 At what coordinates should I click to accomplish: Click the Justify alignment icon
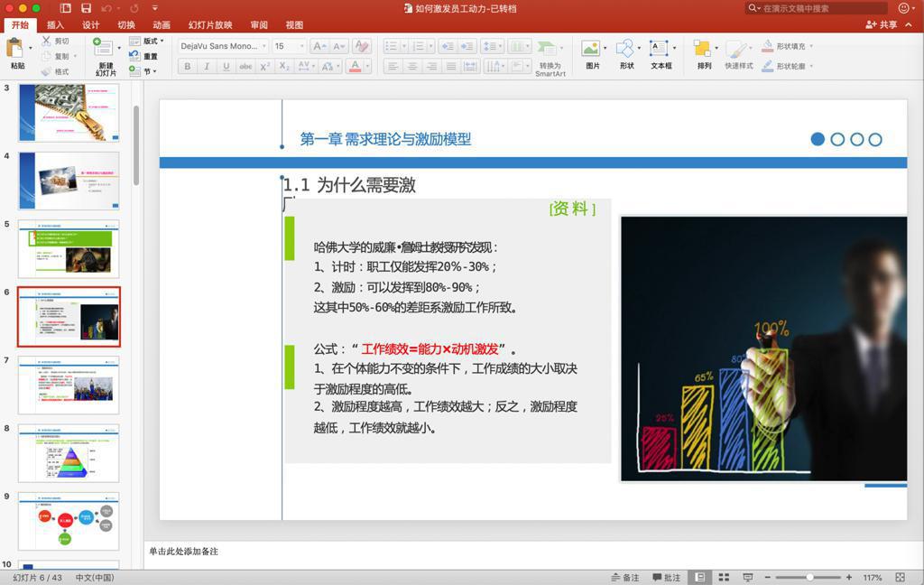point(451,66)
